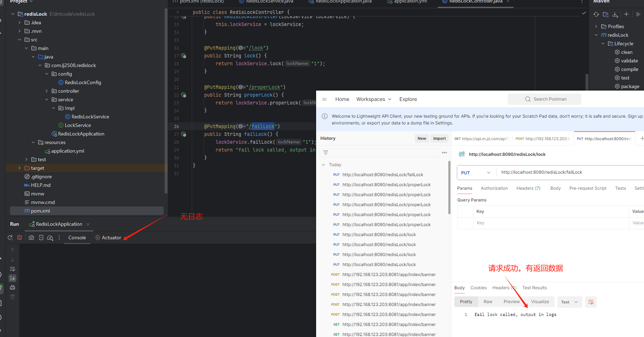
Task: Print the console output
Action: (x=12, y=287)
